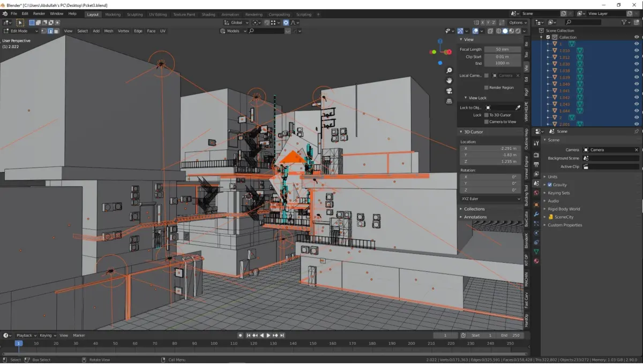Click the Marker menu in timeline
643x364 pixels.
pos(79,335)
